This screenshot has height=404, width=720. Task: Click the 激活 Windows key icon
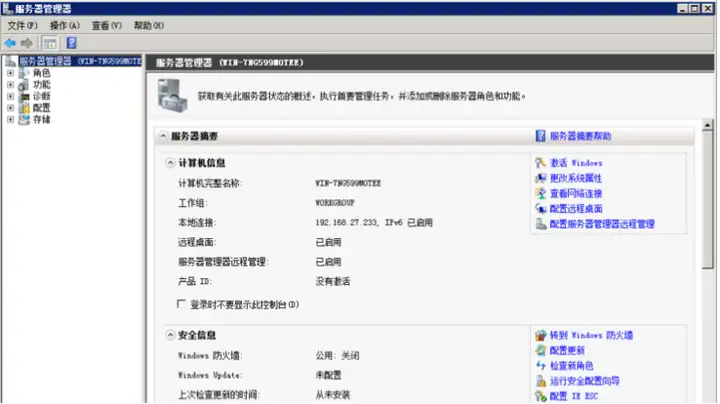coord(540,163)
